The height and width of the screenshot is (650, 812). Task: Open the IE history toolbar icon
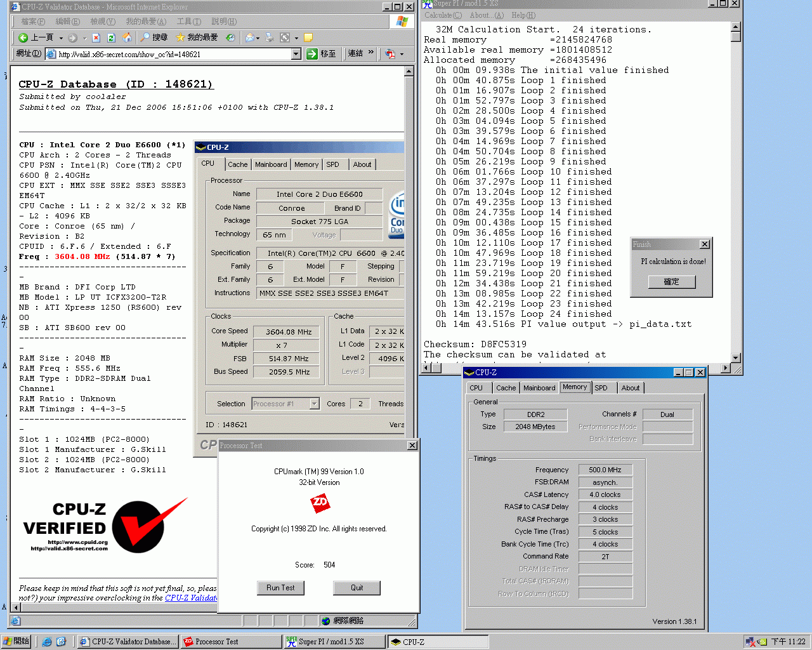click(230, 38)
